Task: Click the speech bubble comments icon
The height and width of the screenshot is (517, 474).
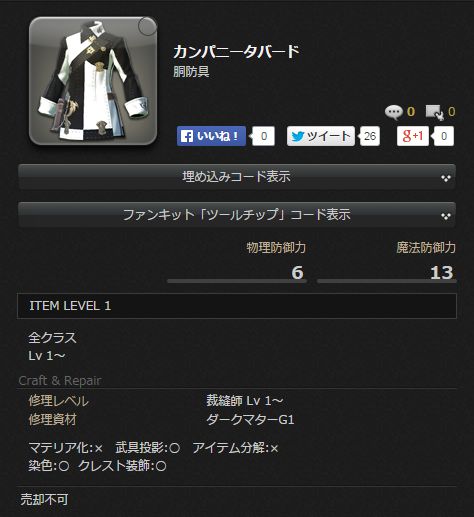Action: (x=394, y=112)
